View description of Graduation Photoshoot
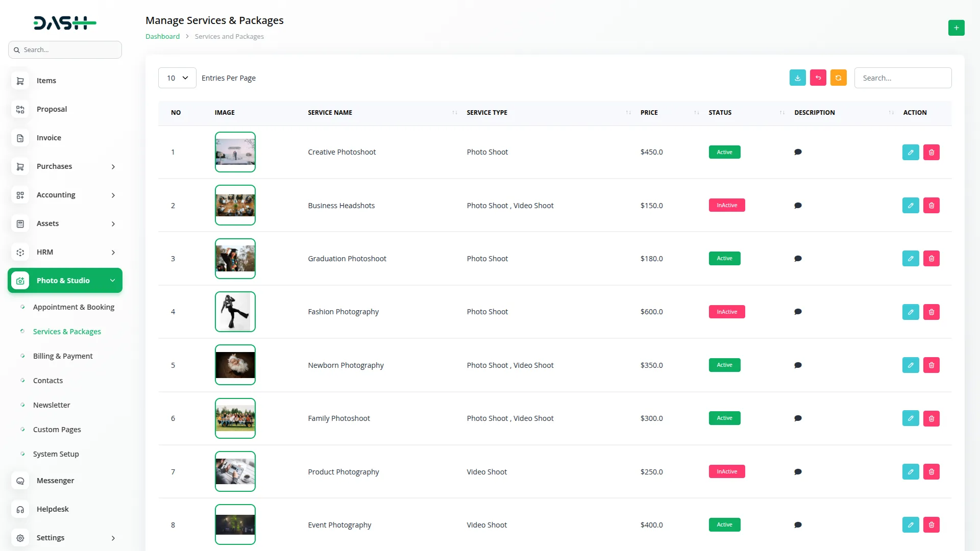Viewport: 980px width, 551px height. click(798, 259)
